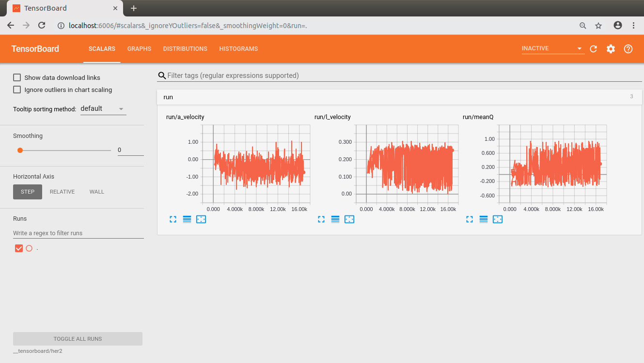Click the '__tensorboard/her2' logdir text
The height and width of the screenshot is (363, 644).
(x=38, y=351)
